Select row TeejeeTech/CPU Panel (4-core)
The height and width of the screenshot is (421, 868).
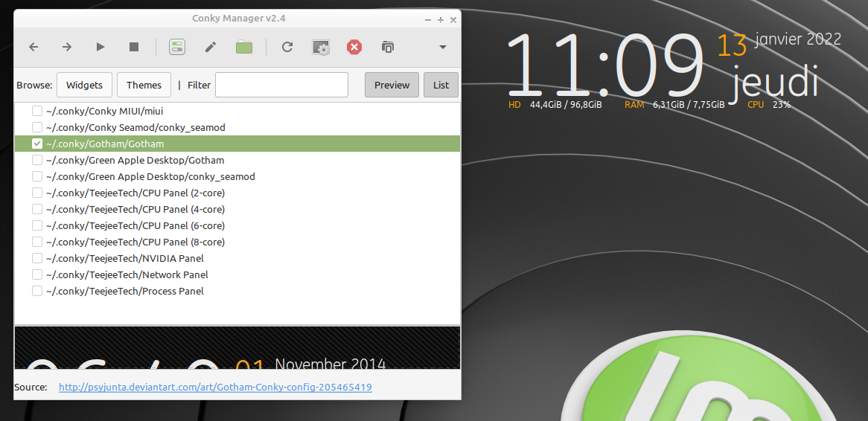[237, 209]
